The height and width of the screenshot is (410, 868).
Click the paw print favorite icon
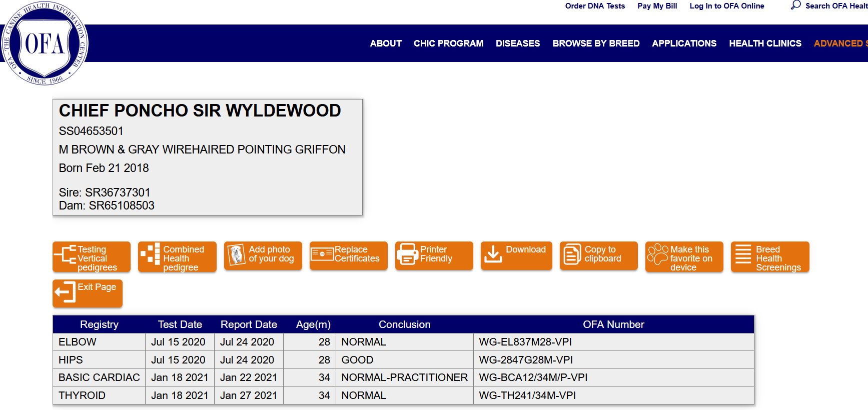coord(657,254)
